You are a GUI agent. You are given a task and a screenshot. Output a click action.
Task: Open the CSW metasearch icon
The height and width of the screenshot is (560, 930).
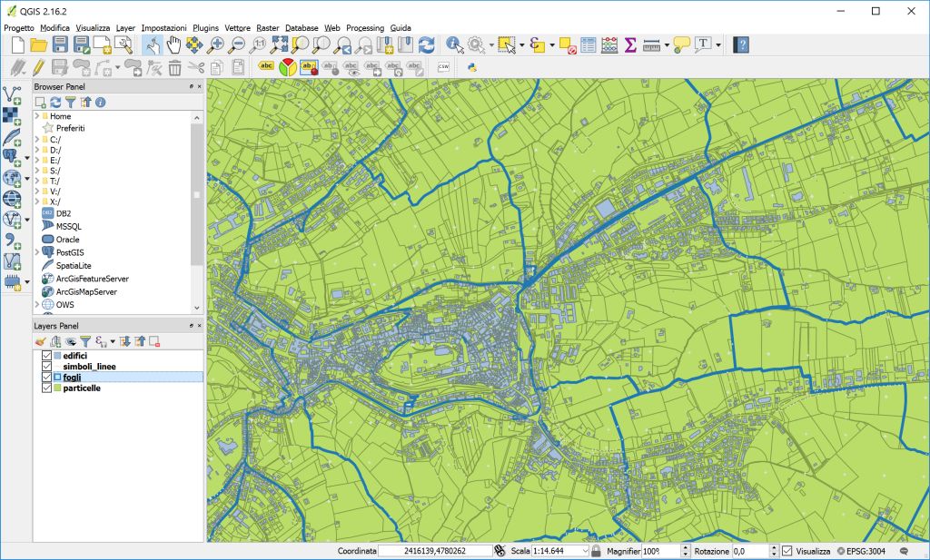tap(443, 67)
